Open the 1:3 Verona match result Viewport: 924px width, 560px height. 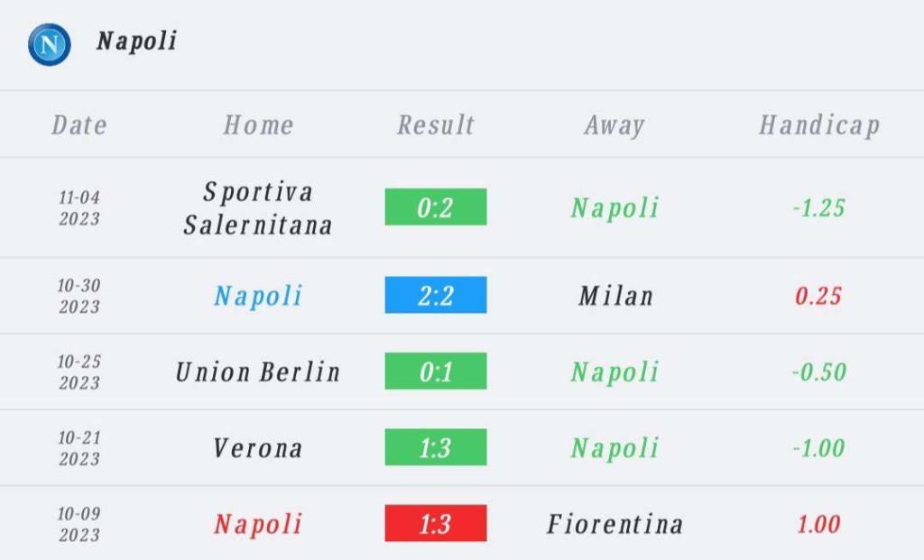tap(436, 447)
